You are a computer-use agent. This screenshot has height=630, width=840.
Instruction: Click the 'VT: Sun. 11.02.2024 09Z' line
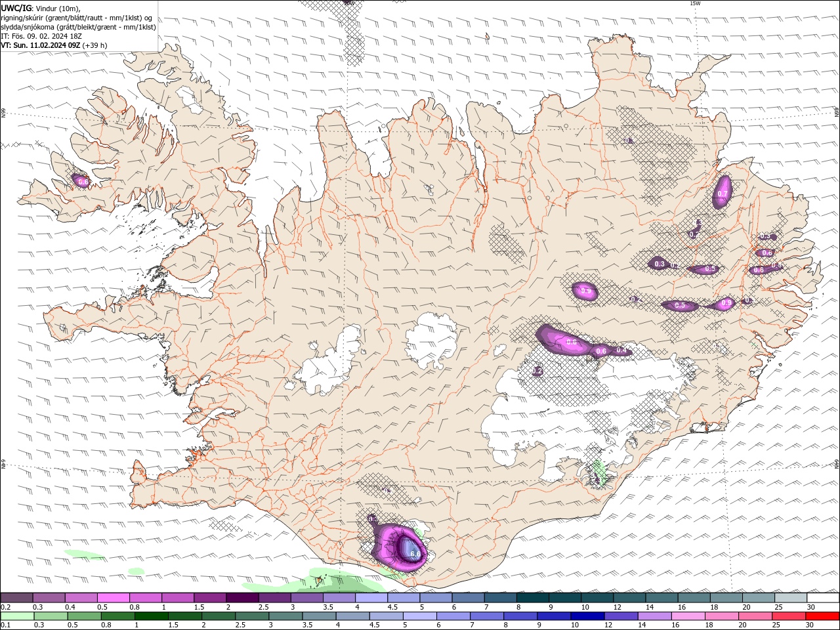(41, 45)
